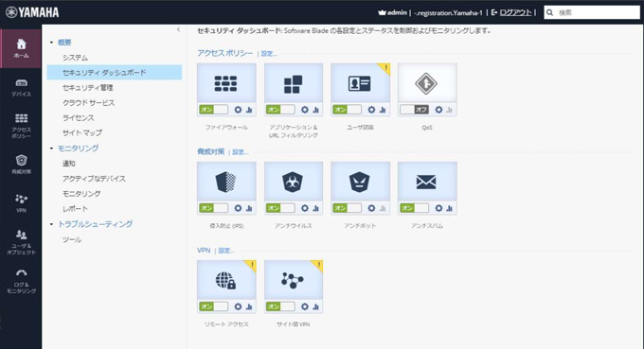Click the Site-to-Site VPN tile icon
The width and height of the screenshot is (644, 349).
(x=293, y=280)
